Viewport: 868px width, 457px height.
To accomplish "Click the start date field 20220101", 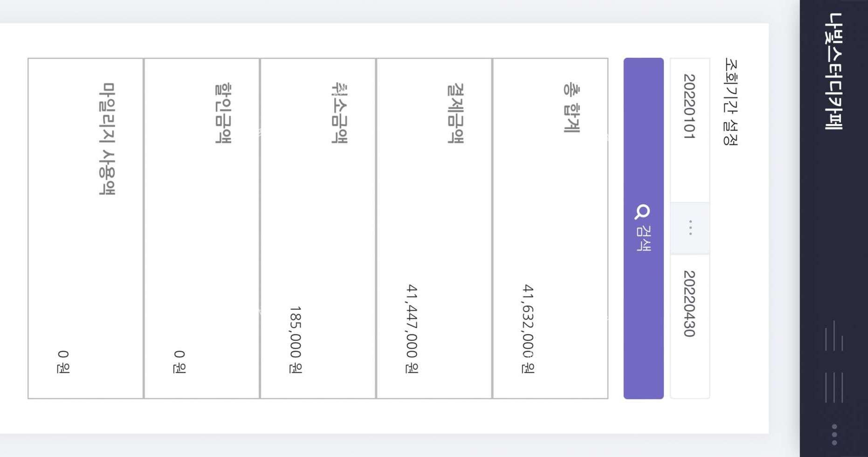I will click(x=689, y=106).
